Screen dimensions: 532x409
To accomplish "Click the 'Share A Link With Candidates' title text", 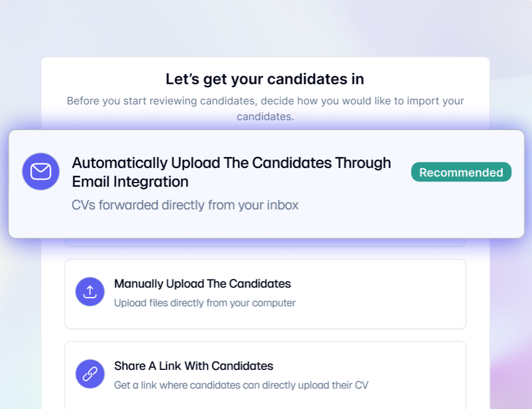I will tap(193, 366).
